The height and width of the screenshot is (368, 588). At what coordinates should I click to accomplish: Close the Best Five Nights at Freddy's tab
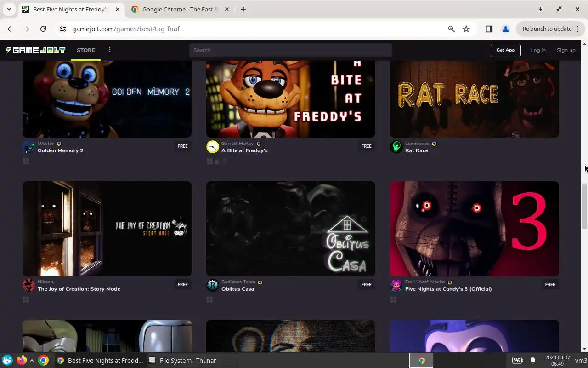point(118,9)
